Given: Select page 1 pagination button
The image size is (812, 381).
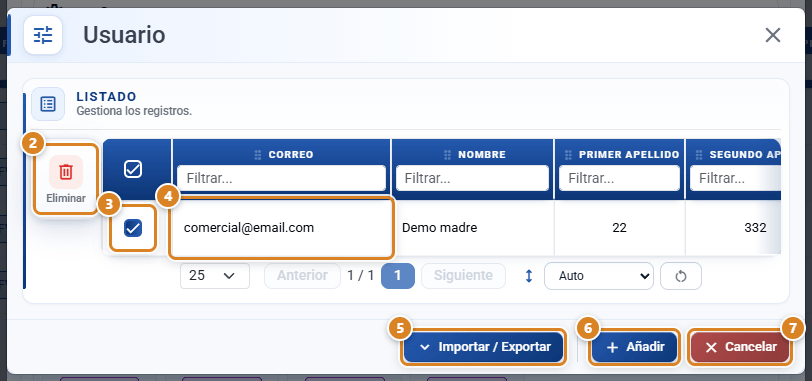Looking at the screenshot, I should click(398, 276).
